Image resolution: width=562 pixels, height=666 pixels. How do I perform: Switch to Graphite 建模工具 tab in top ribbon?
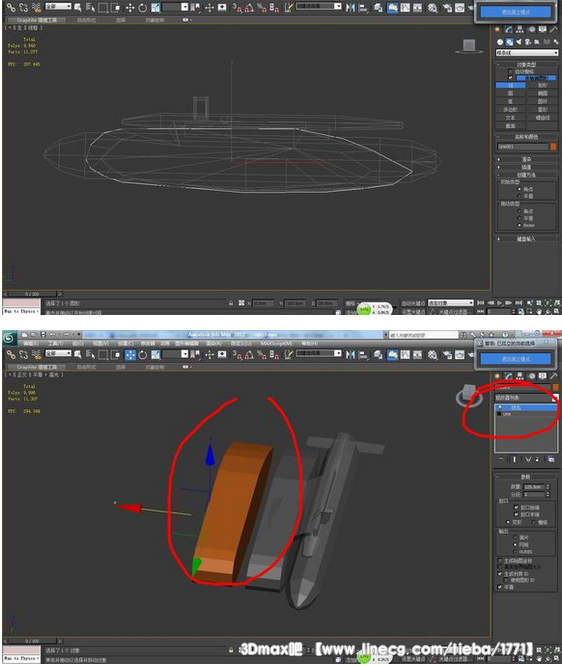click(37, 20)
